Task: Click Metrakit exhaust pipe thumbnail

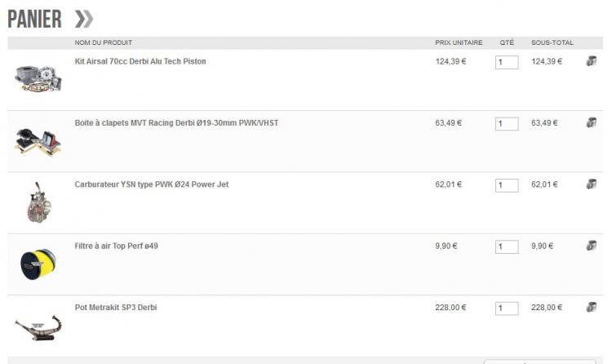Action: 38,327
